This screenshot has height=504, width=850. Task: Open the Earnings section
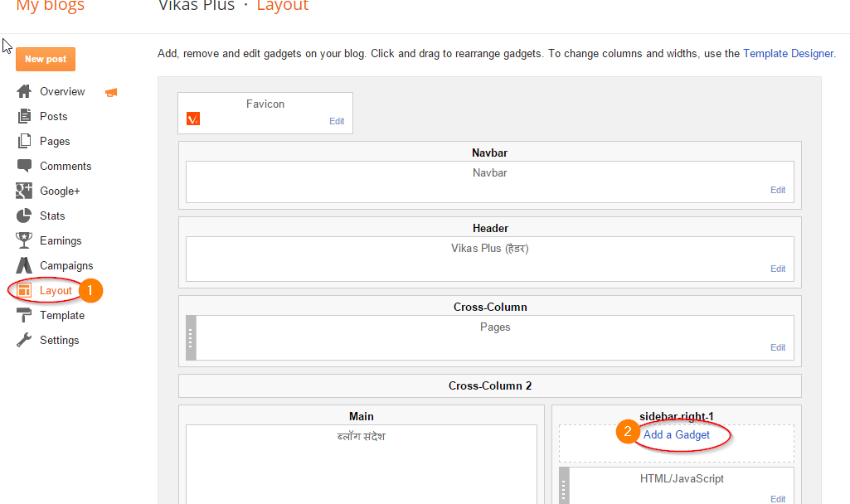coord(61,241)
